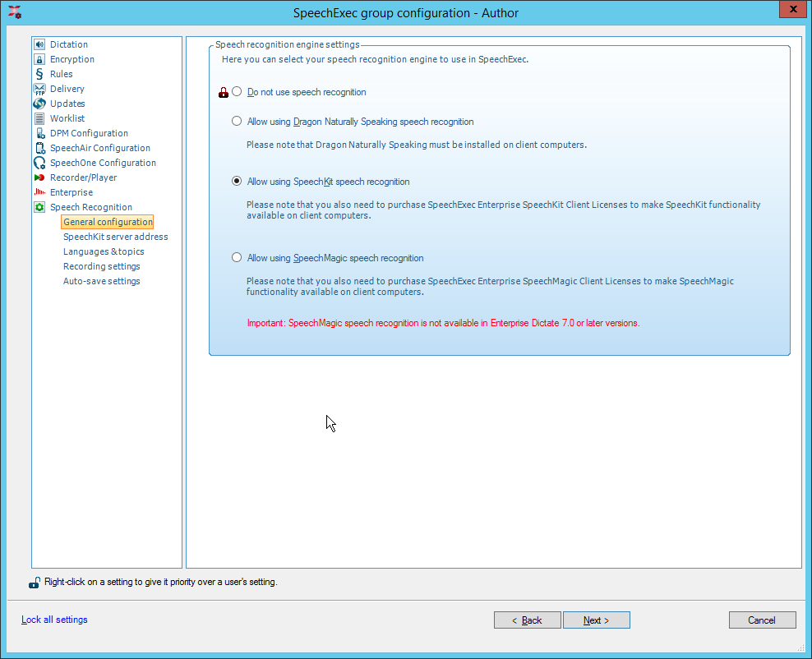812x659 pixels.
Task: Open the Rules settings category
Action: click(61, 74)
